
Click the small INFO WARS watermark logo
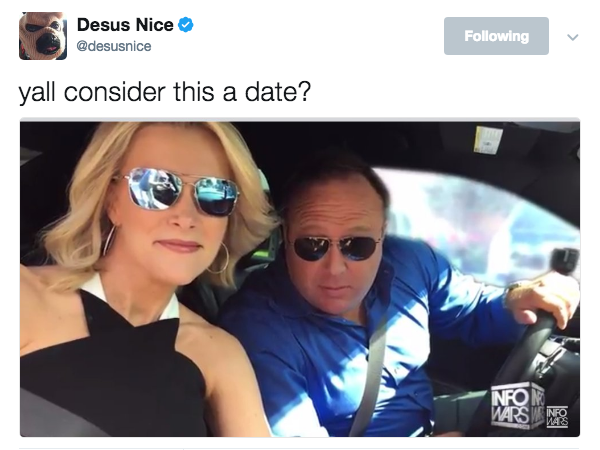click(557, 417)
